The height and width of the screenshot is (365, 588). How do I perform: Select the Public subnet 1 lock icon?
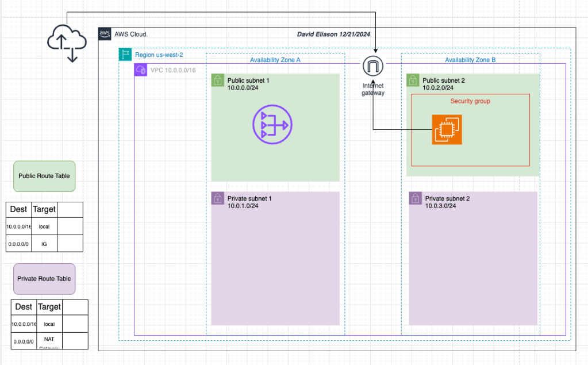(218, 80)
